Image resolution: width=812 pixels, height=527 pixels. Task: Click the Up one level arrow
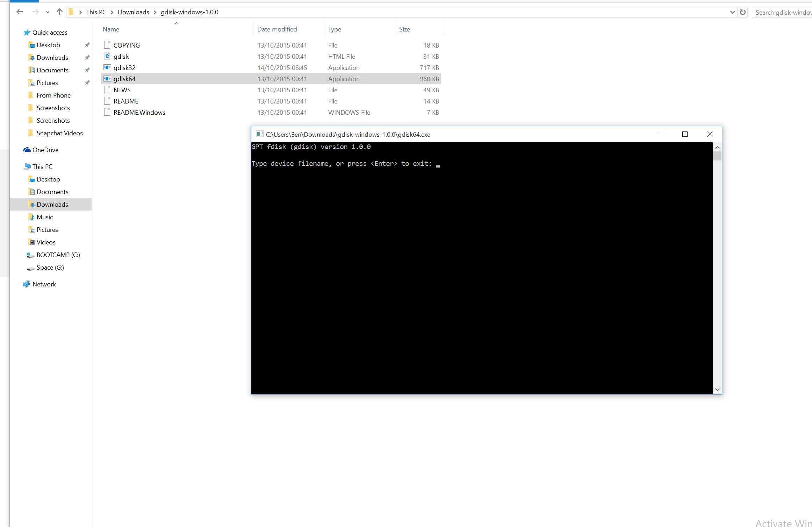pos(59,12)
